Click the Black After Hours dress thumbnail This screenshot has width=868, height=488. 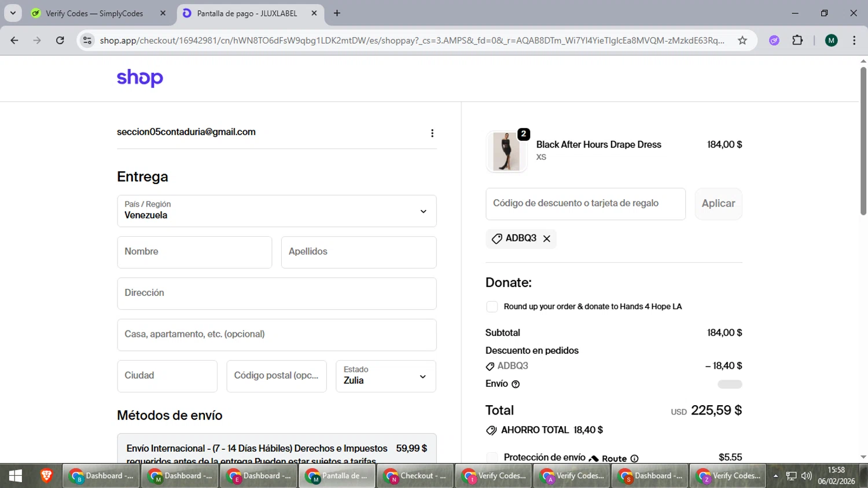coord(506,152)
